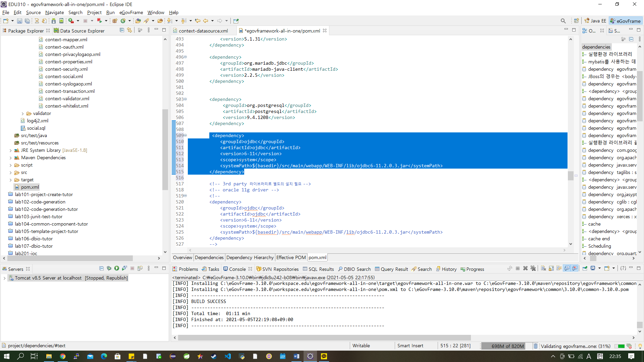Viewport: 644px width, 362px height.
Task: Start the server with the green play icon
Action: (116, 268)
